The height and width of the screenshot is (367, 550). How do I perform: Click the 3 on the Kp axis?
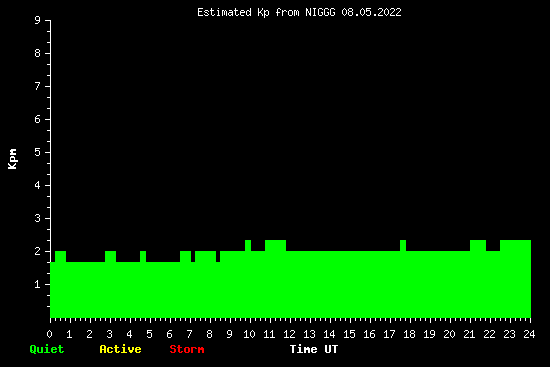(x=38, y=218)
